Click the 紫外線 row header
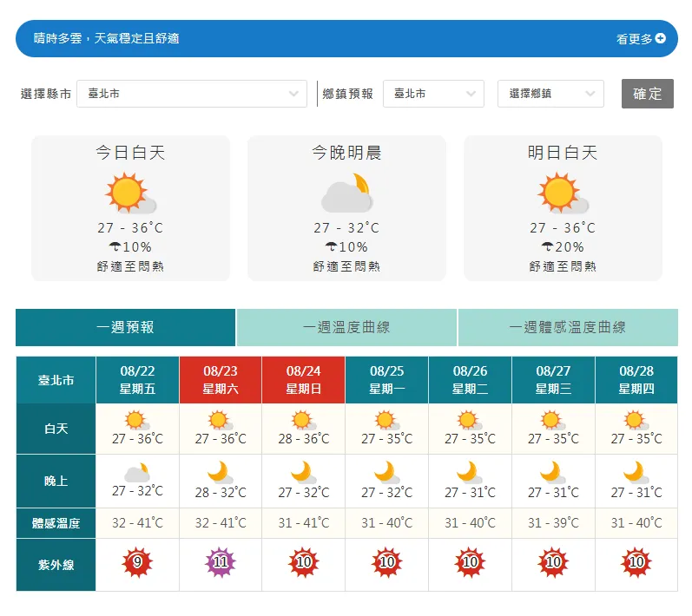 click(56, 565)
